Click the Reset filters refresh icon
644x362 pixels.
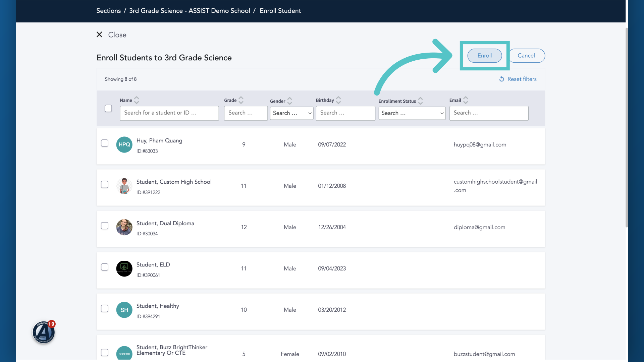[501, 79]
